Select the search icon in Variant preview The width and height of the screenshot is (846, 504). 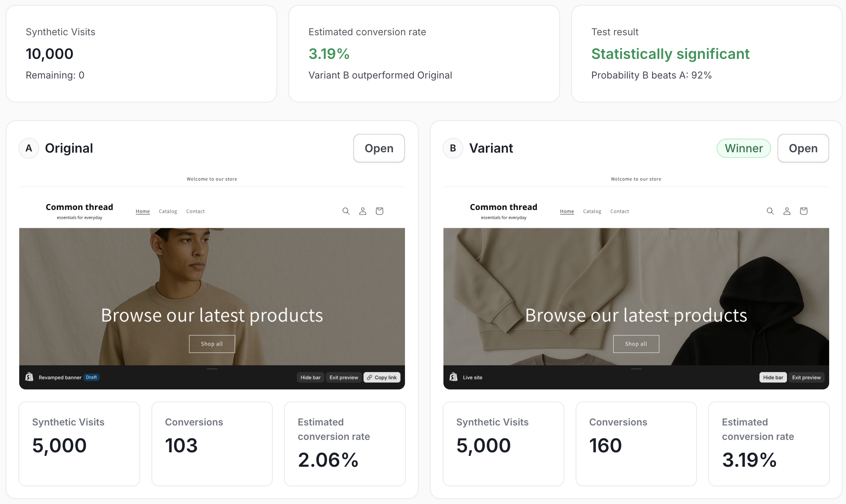click(770, 211)
